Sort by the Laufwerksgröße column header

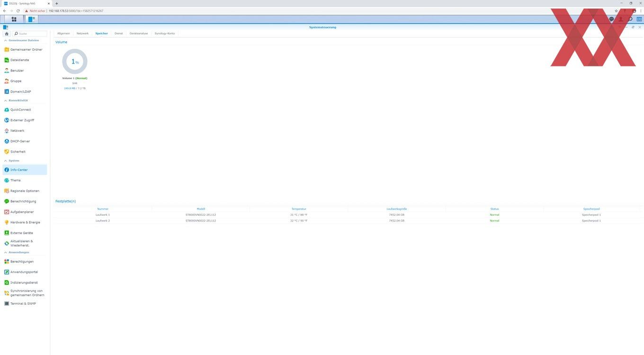[397, 209]
